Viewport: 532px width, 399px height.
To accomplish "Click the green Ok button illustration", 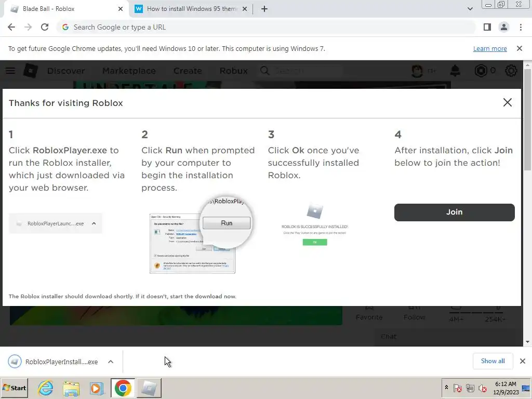I will pos(315,242).
